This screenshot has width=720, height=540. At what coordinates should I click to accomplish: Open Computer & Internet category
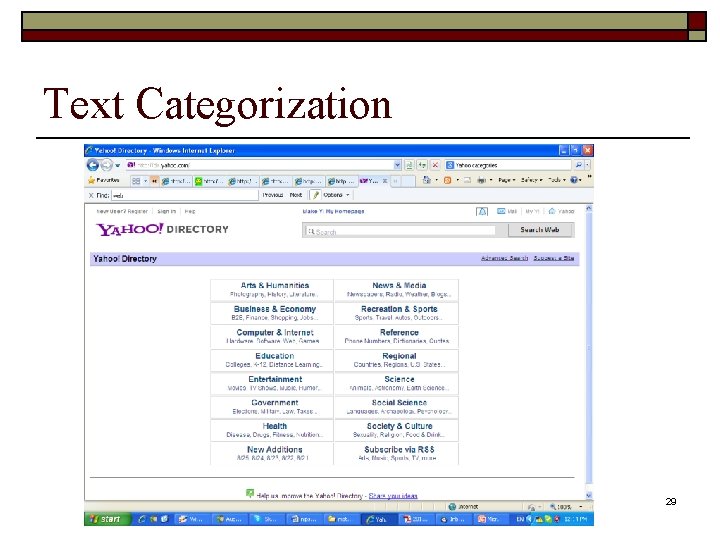coord(275,332)
